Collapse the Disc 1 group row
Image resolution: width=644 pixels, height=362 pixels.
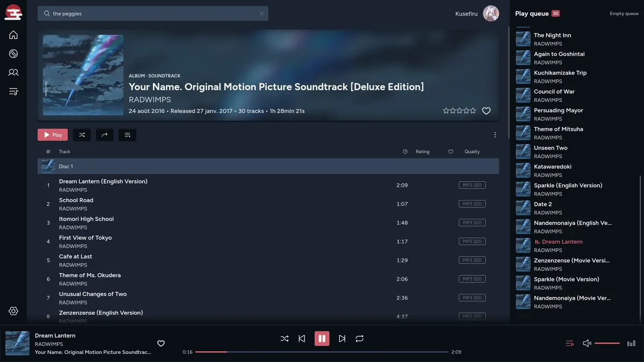268,166
